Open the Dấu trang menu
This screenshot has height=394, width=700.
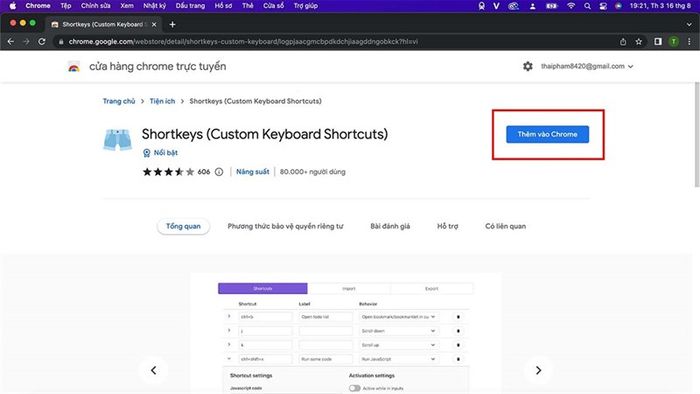(x=190, y=6)
